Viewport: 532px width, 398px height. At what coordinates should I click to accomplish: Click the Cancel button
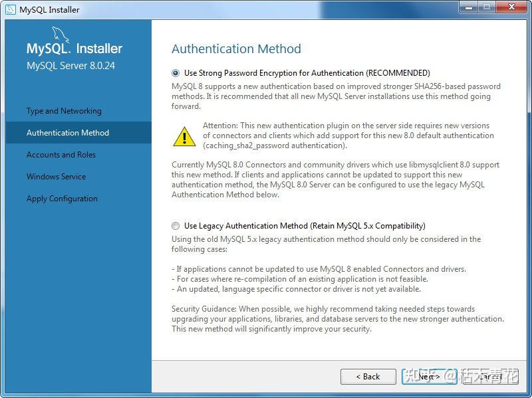pos(491,377)
